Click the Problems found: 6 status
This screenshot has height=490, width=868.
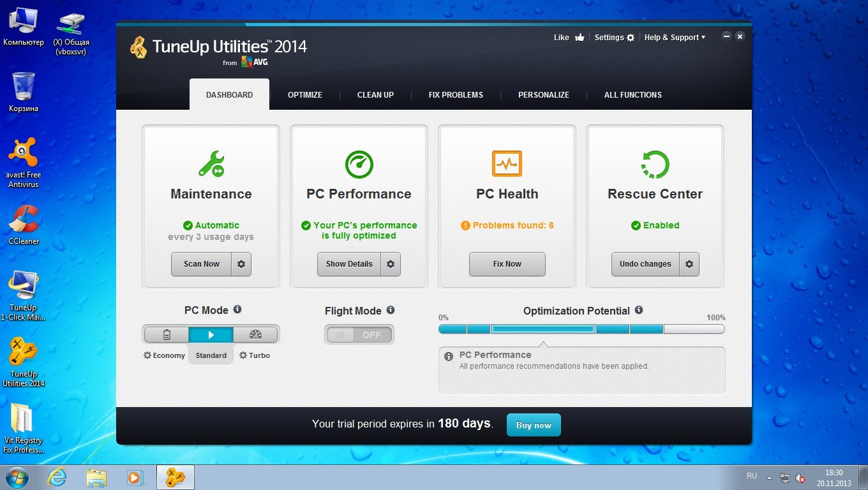[507, 225]
